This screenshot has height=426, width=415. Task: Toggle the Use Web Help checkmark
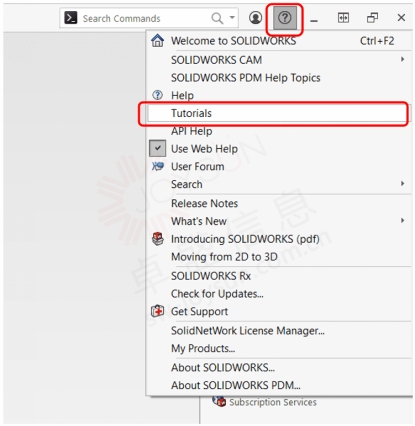click(157, 148)
